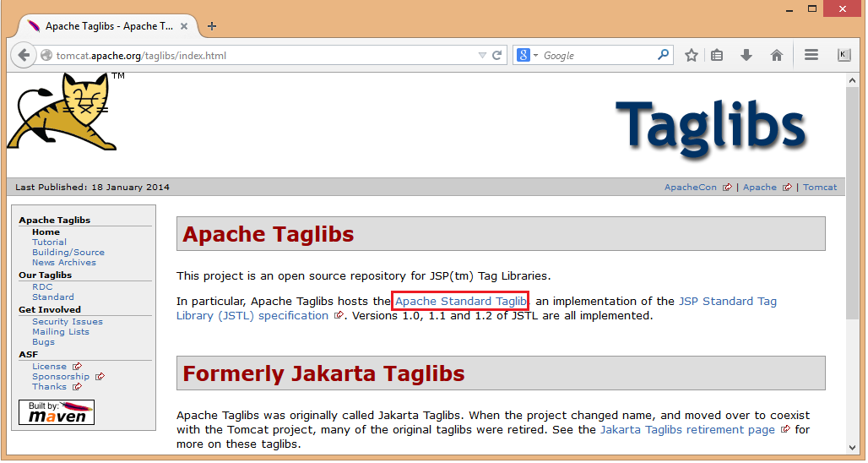868x463 pixels.
Task: Click the scrollbar up arrow
Action: click(x=852, y=80)
